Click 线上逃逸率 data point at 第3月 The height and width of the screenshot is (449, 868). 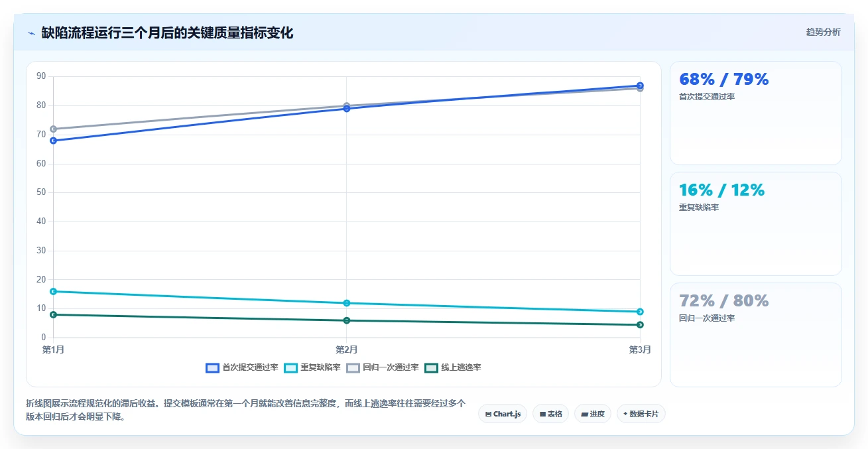[x=640, y=324]
